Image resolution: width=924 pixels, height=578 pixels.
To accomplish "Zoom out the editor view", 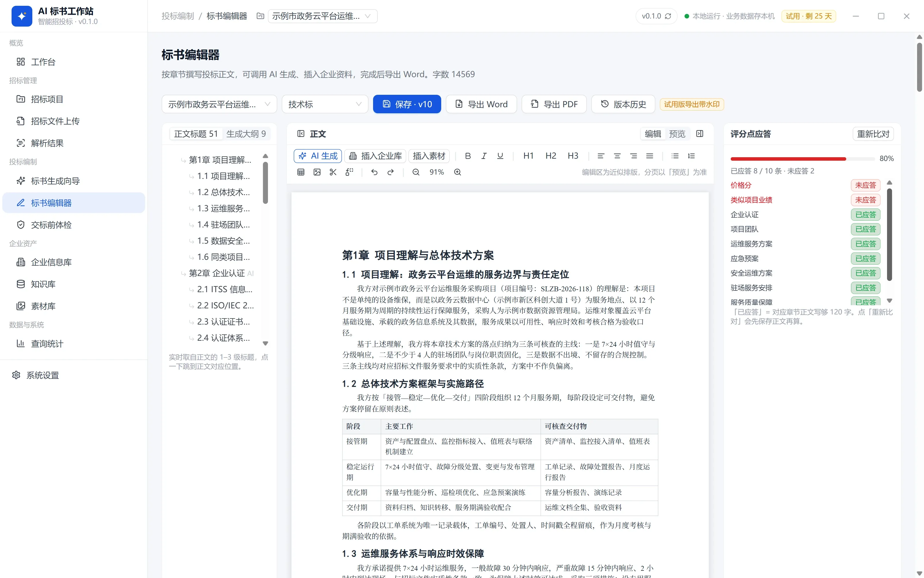I will pyautogui.click(x=416, y=172).
